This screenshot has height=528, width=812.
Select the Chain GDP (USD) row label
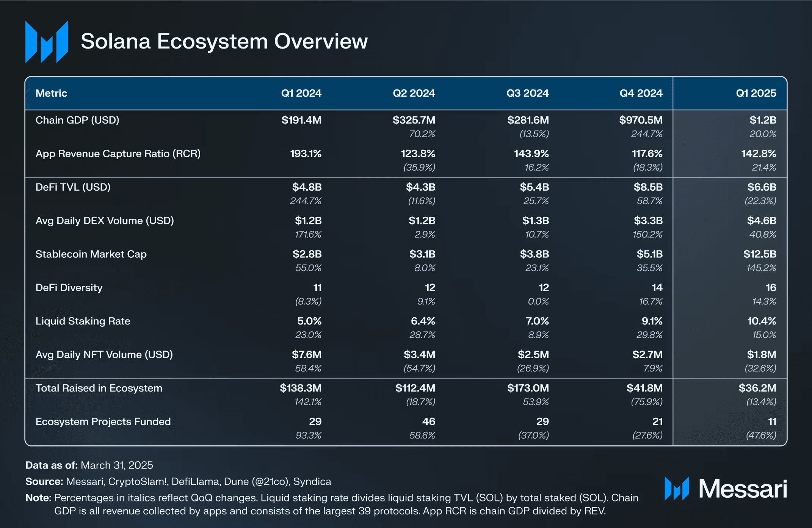coord(77,120)
